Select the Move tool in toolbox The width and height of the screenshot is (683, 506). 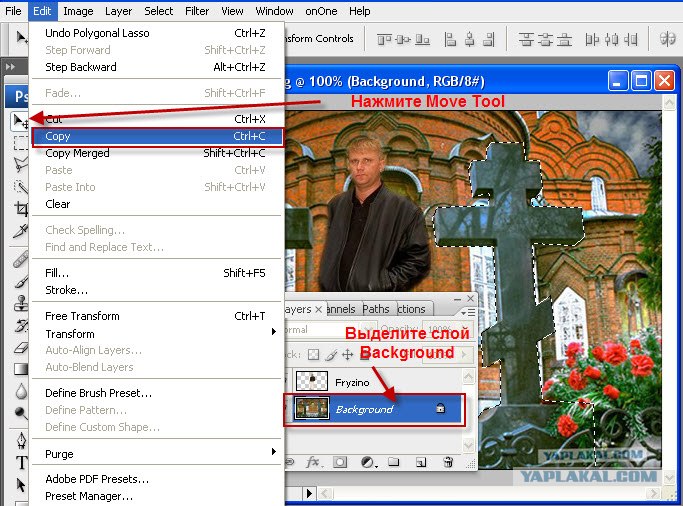[19, 121]
